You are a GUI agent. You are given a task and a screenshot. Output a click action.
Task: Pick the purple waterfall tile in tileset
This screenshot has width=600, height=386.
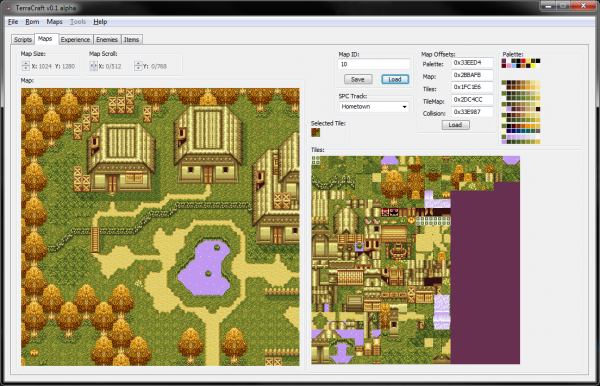coord(442,312)
